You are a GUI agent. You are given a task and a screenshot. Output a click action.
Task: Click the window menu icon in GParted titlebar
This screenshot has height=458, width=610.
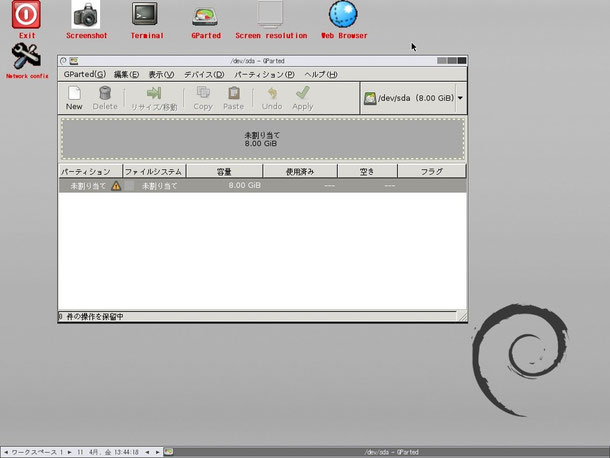tap(63, 61)
